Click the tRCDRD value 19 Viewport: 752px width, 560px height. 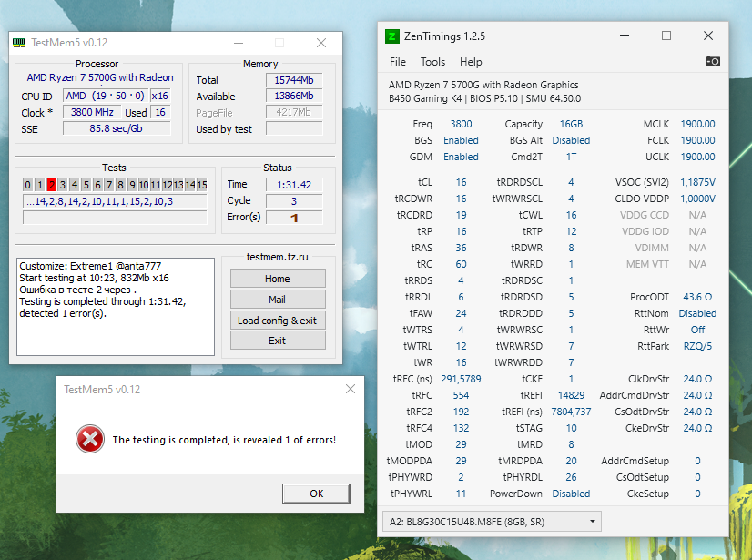(x=461, y=215)
